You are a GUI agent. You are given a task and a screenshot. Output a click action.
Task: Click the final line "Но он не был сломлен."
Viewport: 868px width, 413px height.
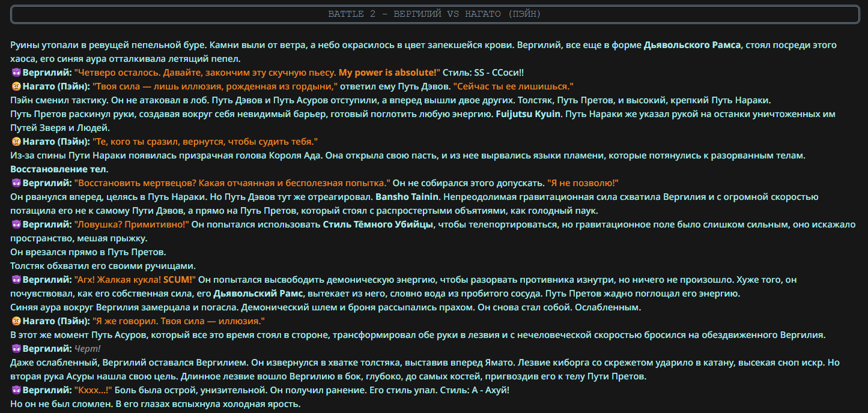point(62,404)
